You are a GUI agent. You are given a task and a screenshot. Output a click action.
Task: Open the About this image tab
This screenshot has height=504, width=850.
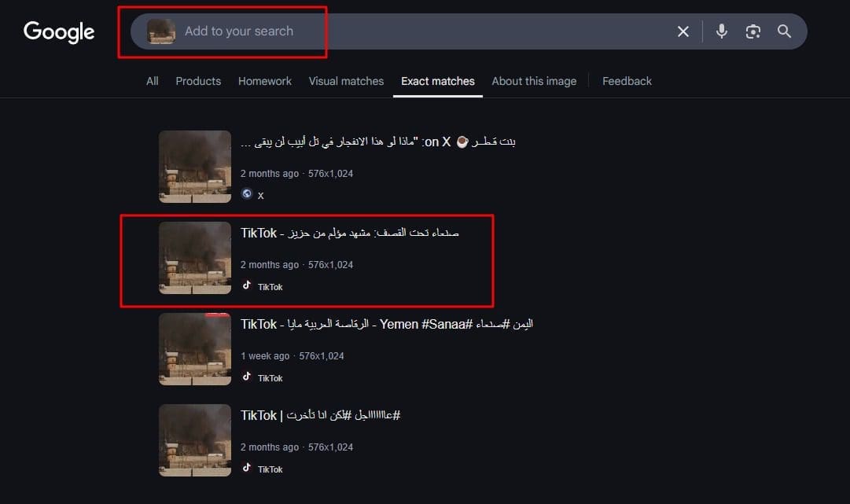(534, 81)
